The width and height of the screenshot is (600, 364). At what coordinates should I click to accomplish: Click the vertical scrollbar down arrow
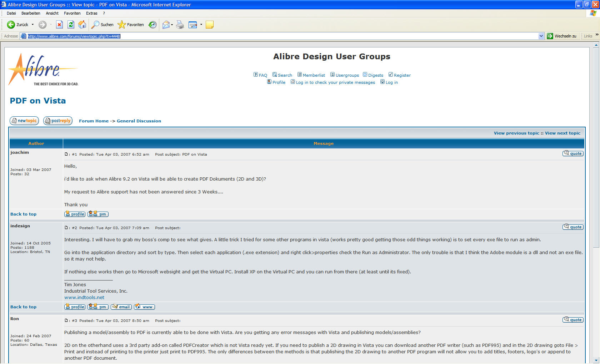point(596,360)
